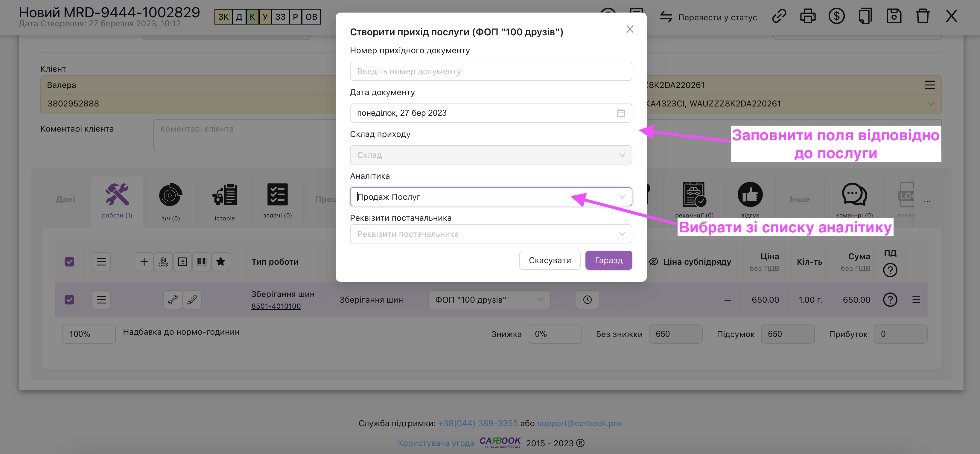The height and width of the screenshot is (454, 980).
Task: Close the Створити прихід послуги dialog
Action: click(630, 29)
